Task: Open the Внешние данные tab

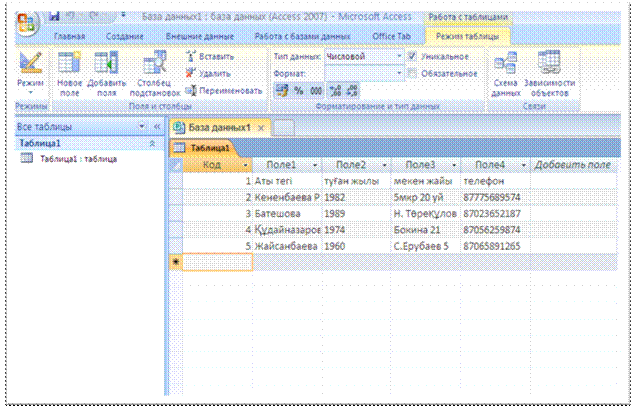Action: point(194,36)
